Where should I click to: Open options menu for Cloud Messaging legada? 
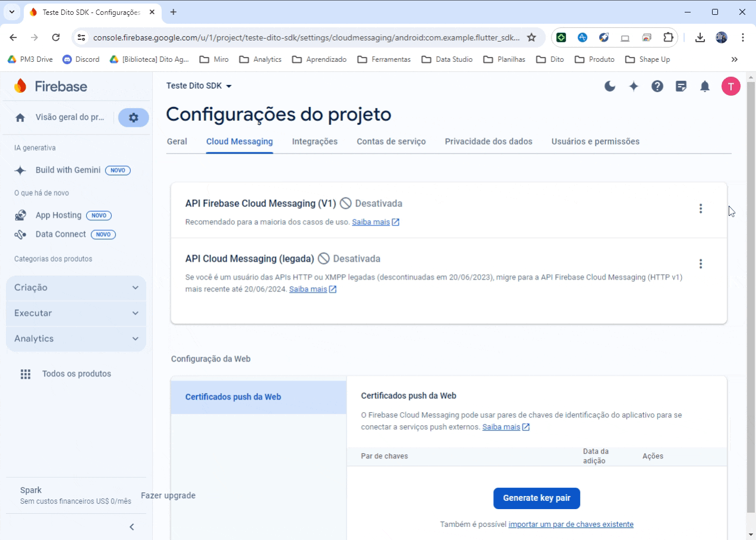point(701,264)
